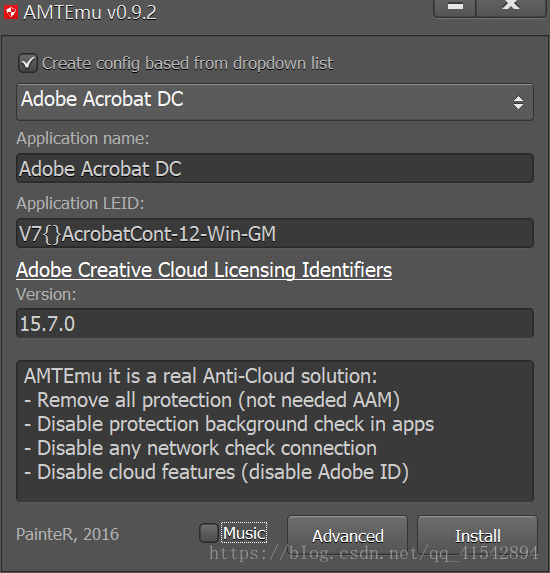The height and width of the screenshot is (573, 550).
Task: Open the Adobe Acrobat DC product dropdown
Action: pyautogui.click(x=275, y=102)
